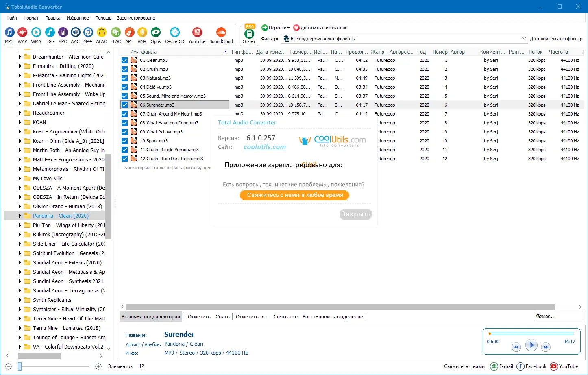Toggle checkbox for 10.Spark.mp3
The image size is (588, 375).
124,141
